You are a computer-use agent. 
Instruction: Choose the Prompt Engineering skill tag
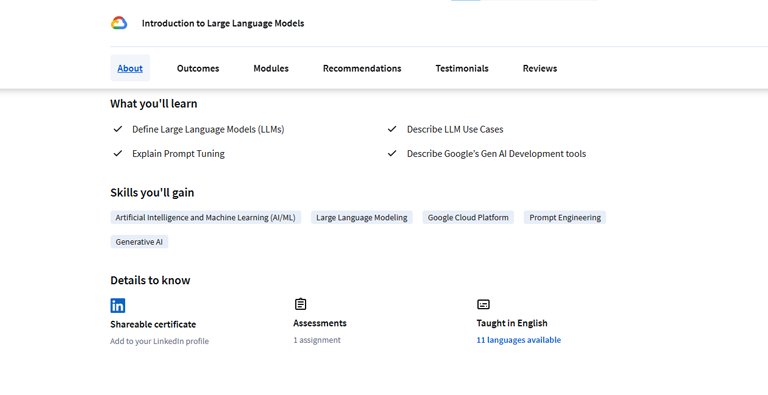click(x=565, y=217)
